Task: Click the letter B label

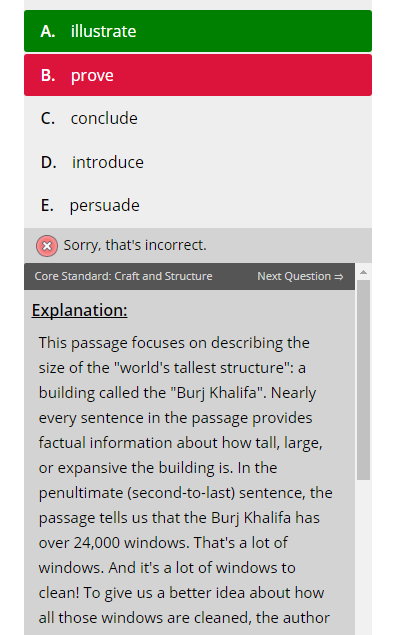Action: point(48,75)
